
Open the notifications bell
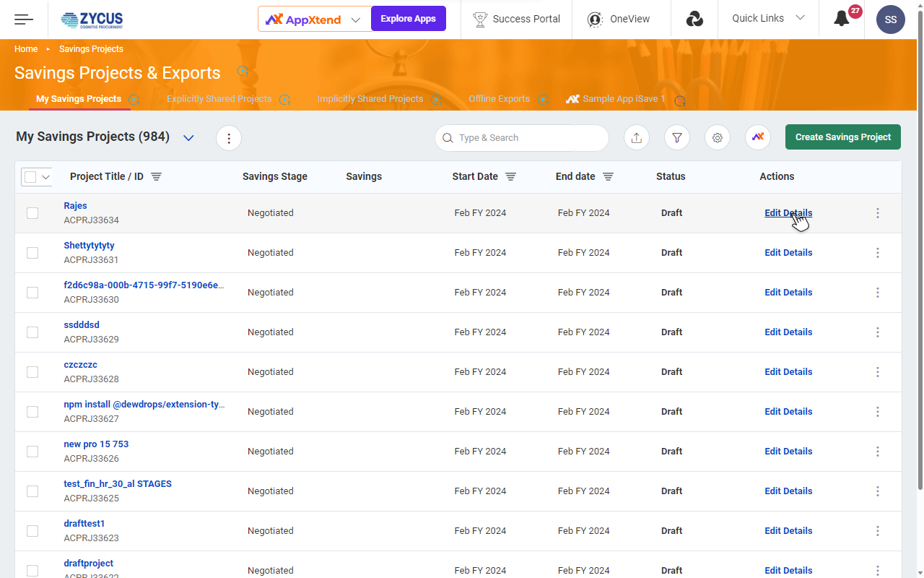click(842, 19)
